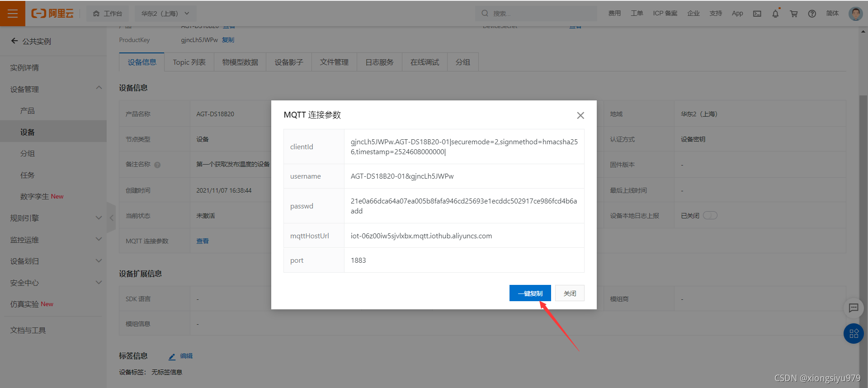Open the 华东2（上海）region dropdown
The height and width of the screenshot is (388, 868).
pyautogui.click(x=165, y=14)
